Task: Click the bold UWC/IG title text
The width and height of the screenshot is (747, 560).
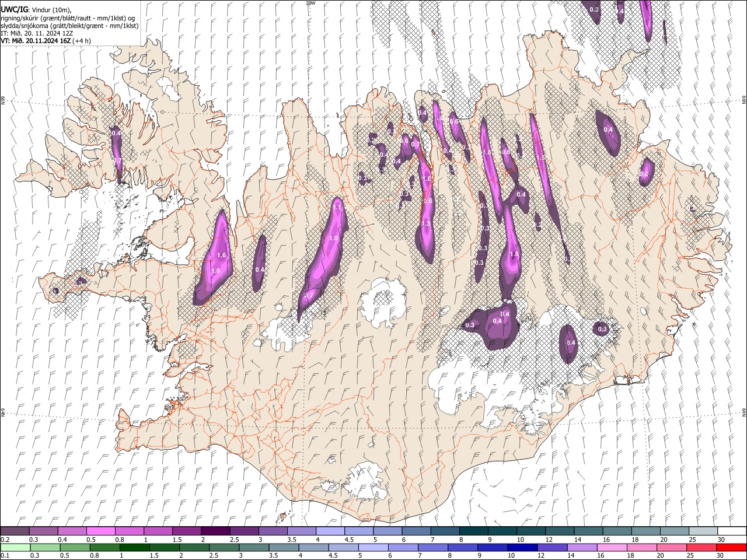Action: [x=14, y=9]
